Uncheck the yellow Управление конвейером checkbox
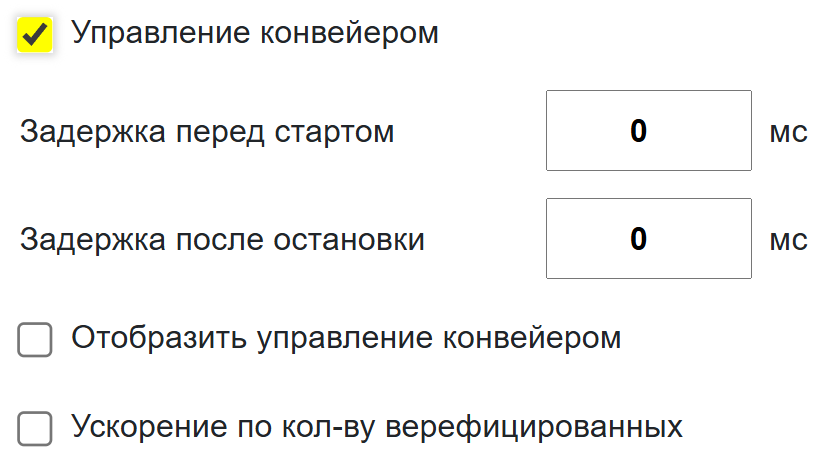831x476 pixels. 36,36
